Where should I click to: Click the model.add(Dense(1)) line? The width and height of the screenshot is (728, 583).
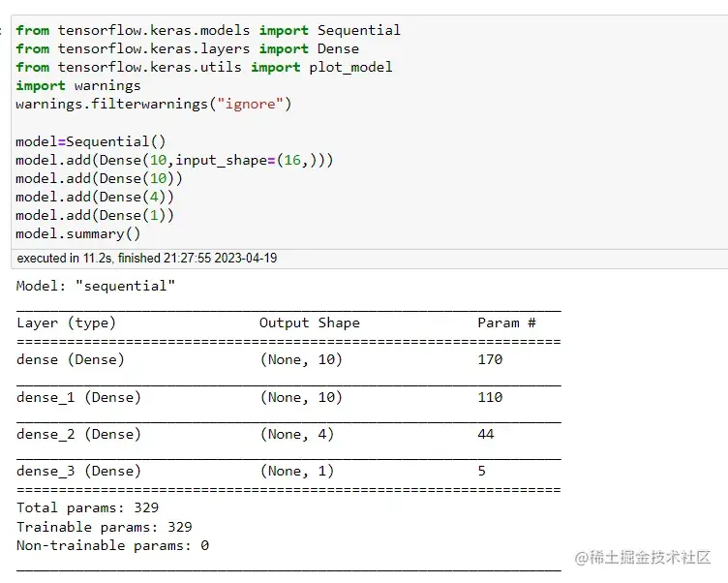[x=95, y=216]
